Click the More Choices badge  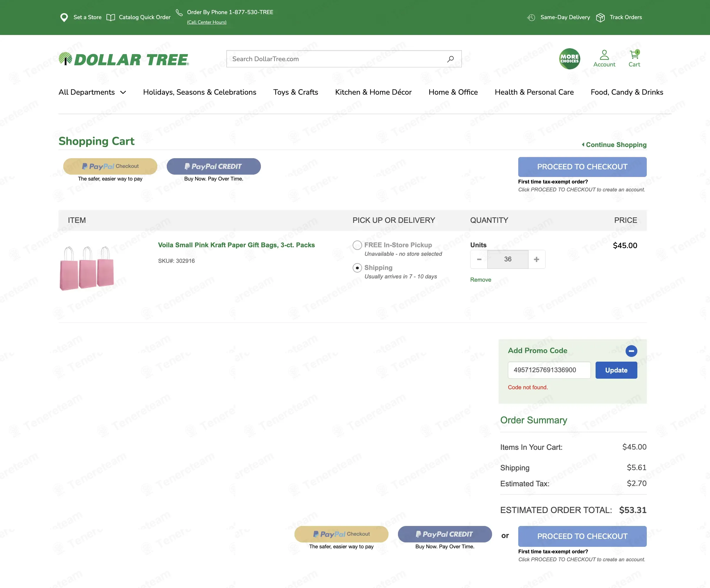tap(569, 59)
